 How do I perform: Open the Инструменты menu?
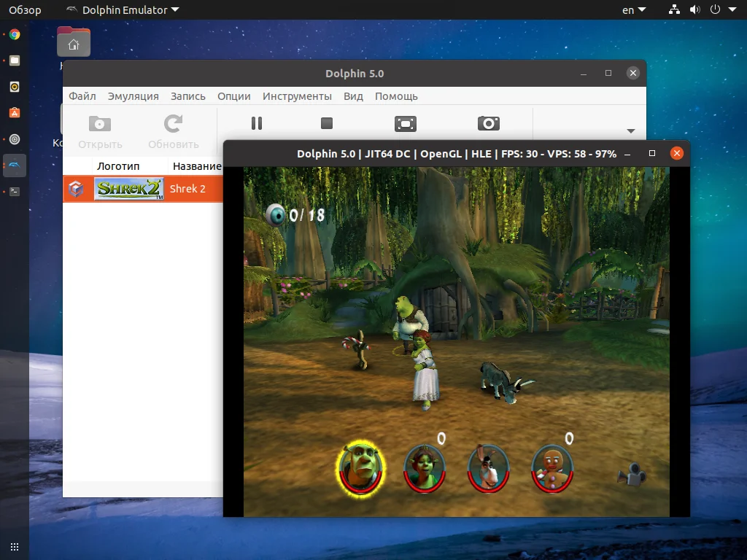(x=297, y=96)
